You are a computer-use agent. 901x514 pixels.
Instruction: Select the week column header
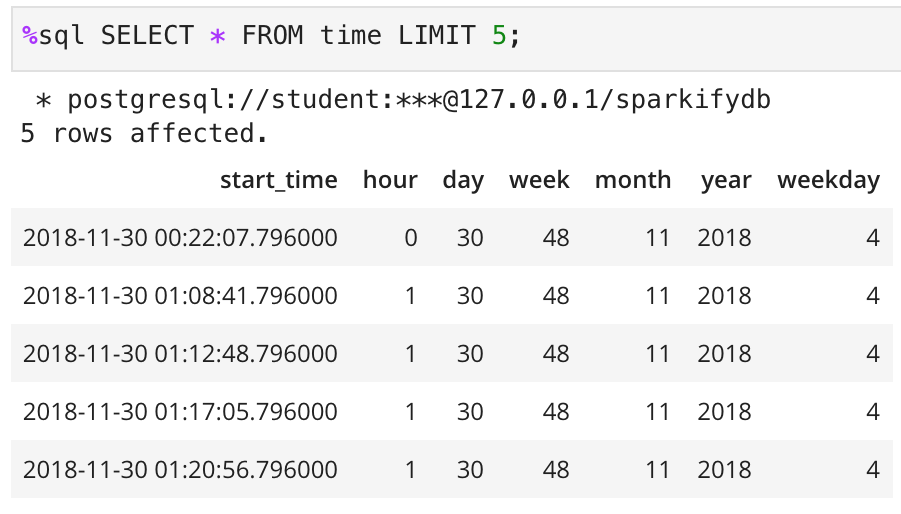pyautogui.click(x=539, y=180)
